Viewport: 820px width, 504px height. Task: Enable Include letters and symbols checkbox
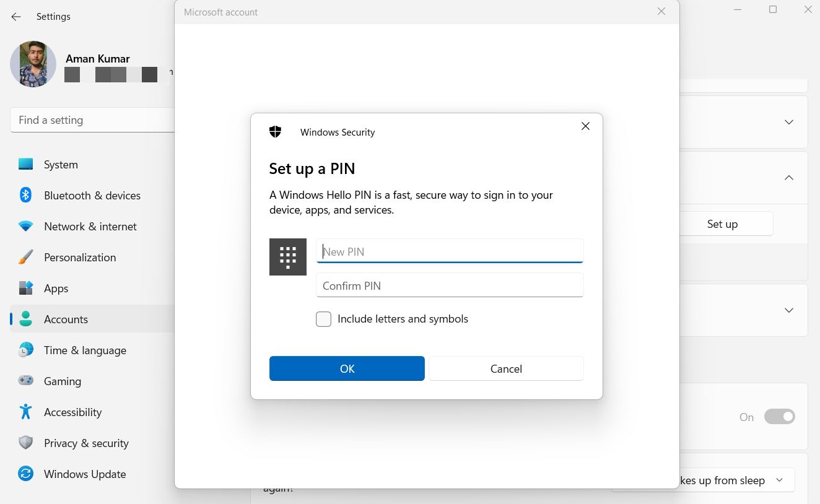click(323, 319)
